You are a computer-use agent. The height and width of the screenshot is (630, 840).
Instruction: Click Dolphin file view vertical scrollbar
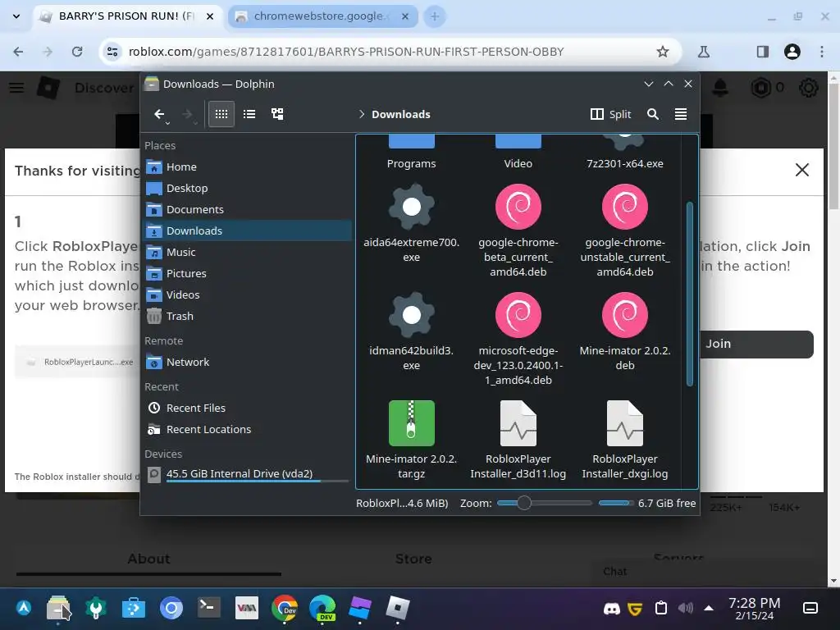click(689, 294)
